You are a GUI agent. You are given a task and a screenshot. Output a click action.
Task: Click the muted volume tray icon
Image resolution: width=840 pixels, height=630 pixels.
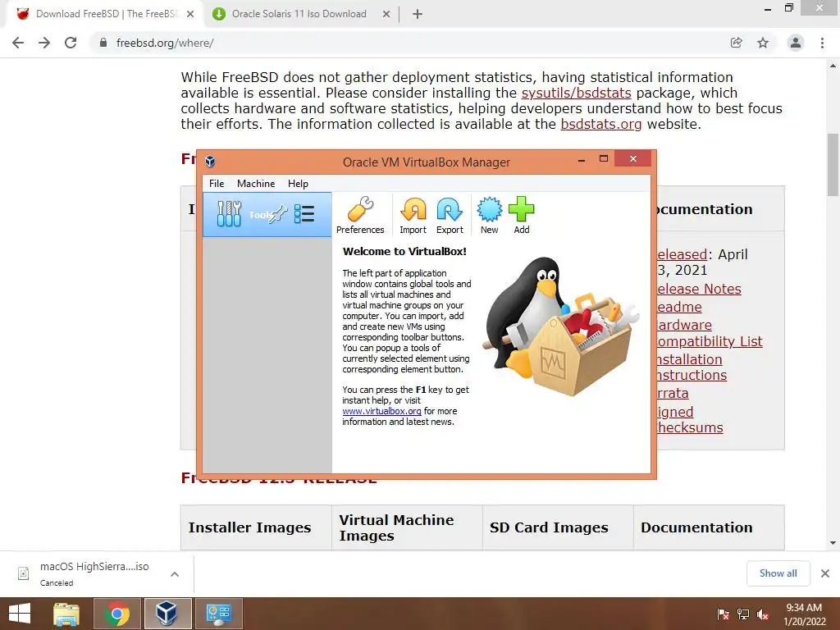click(x=763, y=614)
